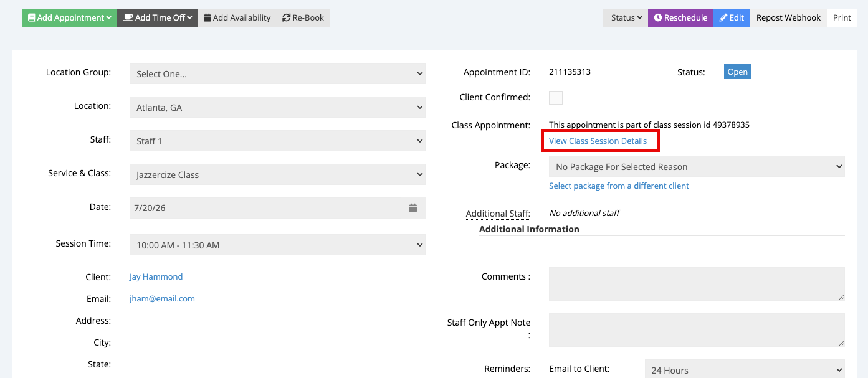Click Repost Webhook
The width and height of the screenshot is (868, 378).
pos(788,18)
